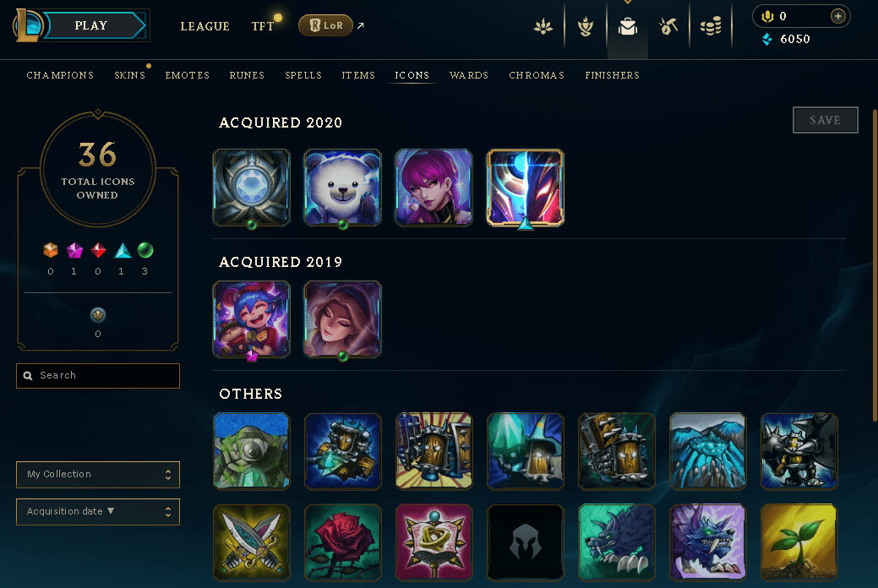Viewport: 878px width, 588px height.
Task: Open the My Collection dropdown
Action: tap(98, 474)
